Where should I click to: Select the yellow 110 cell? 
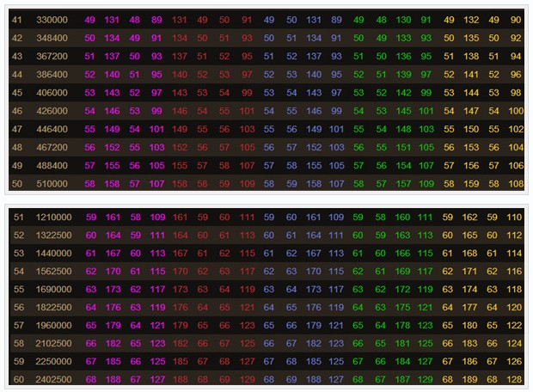tap(514, 217)
